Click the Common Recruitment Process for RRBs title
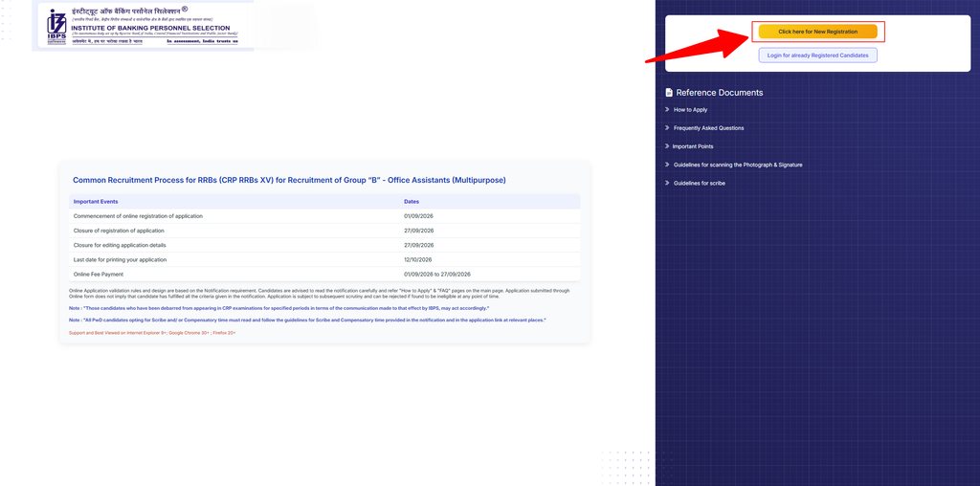The width and height of the screenshot is (980, 486). point(289,180)
